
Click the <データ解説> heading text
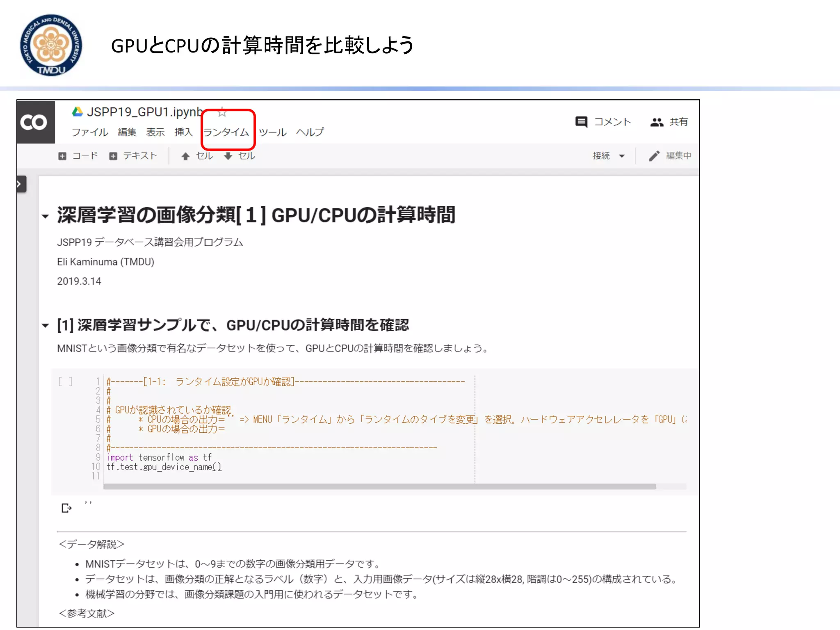coord(91,544)
